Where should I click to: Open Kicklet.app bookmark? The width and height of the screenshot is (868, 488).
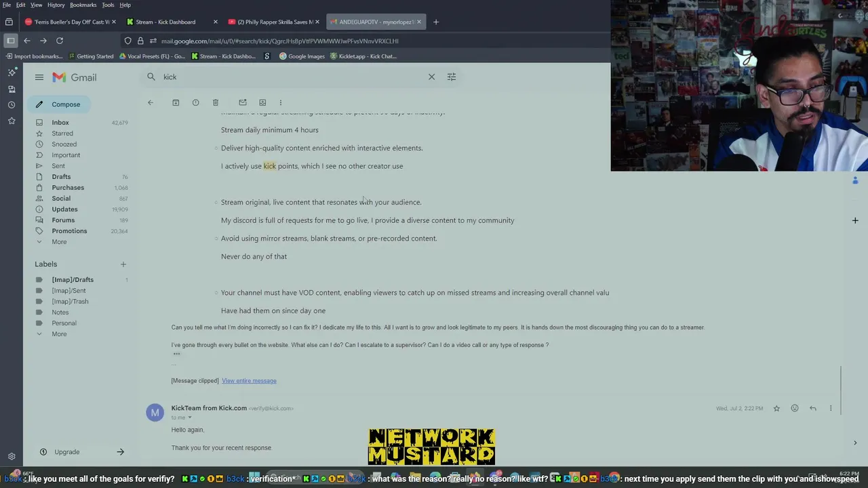[363, 56]
